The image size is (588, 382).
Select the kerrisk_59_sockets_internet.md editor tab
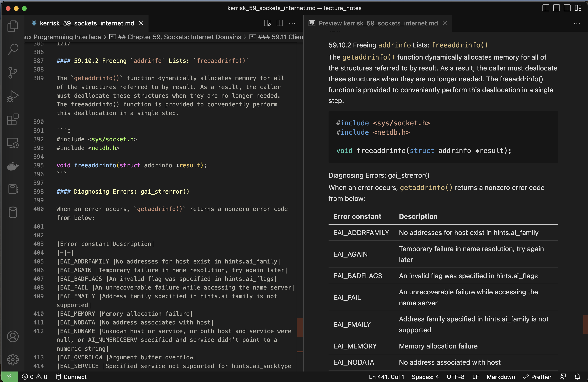(x=87, y=23)
